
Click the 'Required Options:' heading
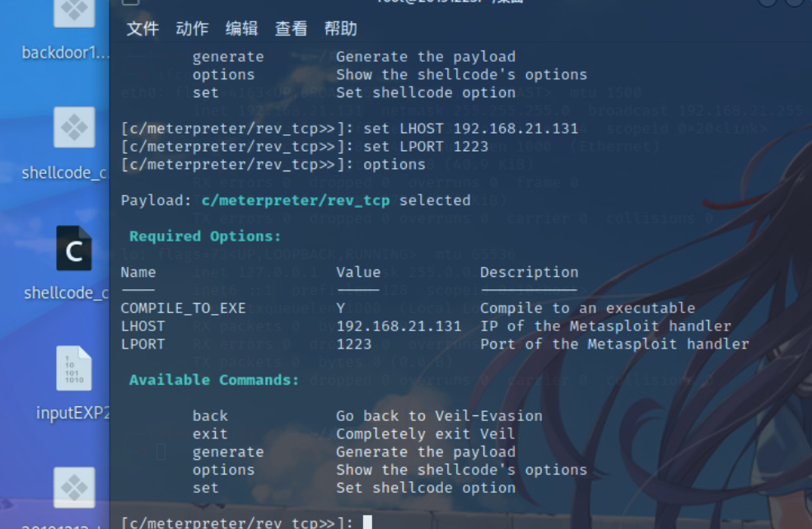click(205, 236)
